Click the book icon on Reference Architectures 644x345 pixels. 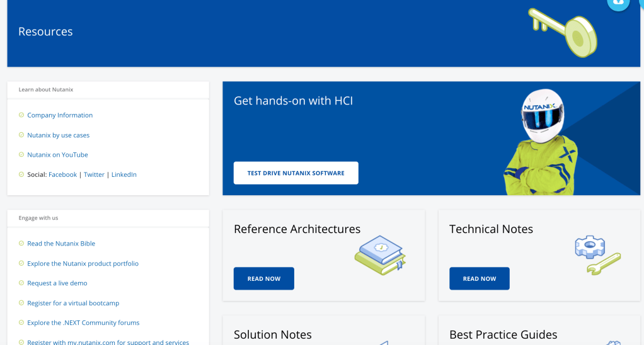click(x=380, y=255)
